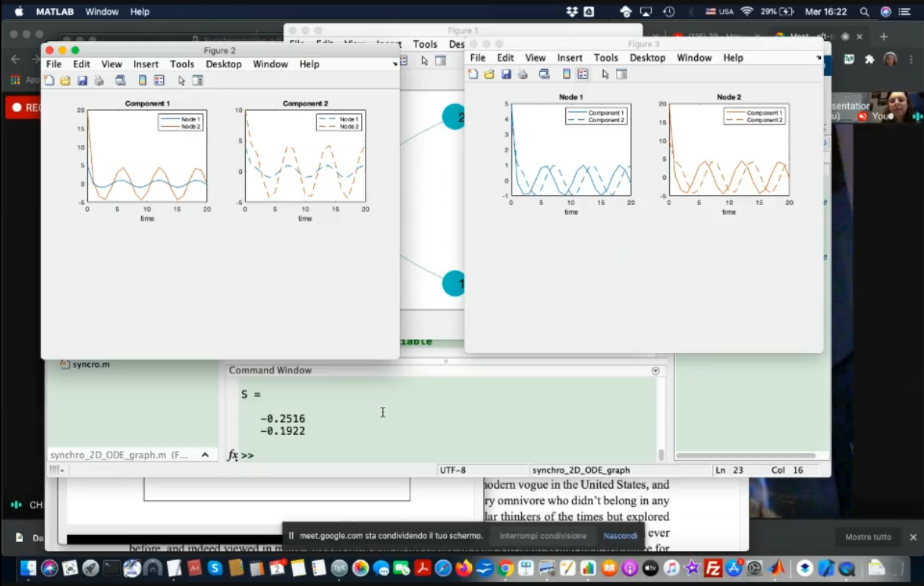
Task: Select the Edit Plot arrow in Figure 3
Action: [x=605, y=74]
